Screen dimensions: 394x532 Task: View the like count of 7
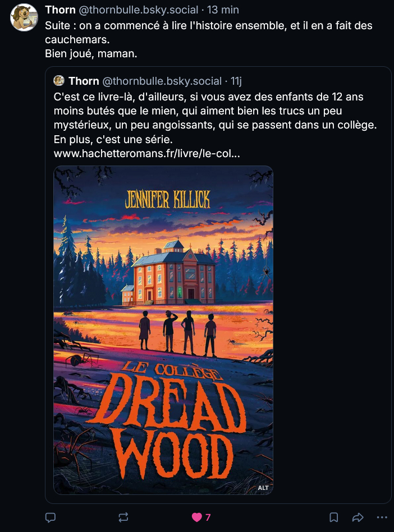pyautogui.click(x=208, y=517)
